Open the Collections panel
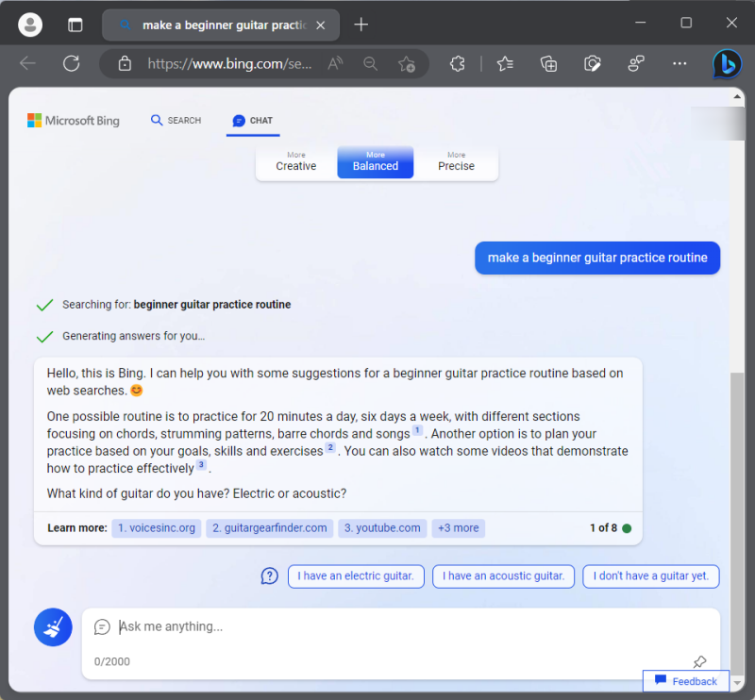This screenshot has height=700, width=755. point(548,63)
